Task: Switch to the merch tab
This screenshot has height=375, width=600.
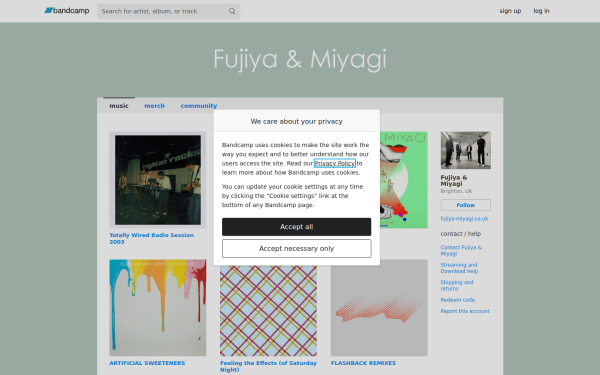Action: [x=155, y=106]
